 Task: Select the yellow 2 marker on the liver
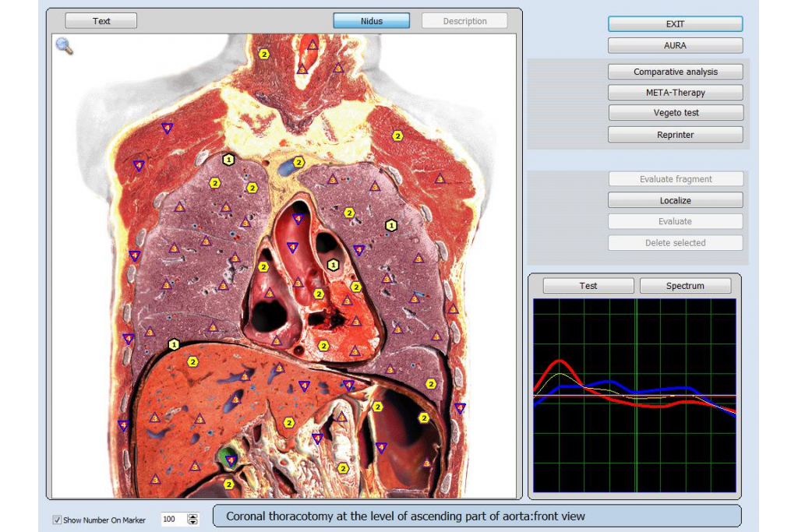pos(193,361)
